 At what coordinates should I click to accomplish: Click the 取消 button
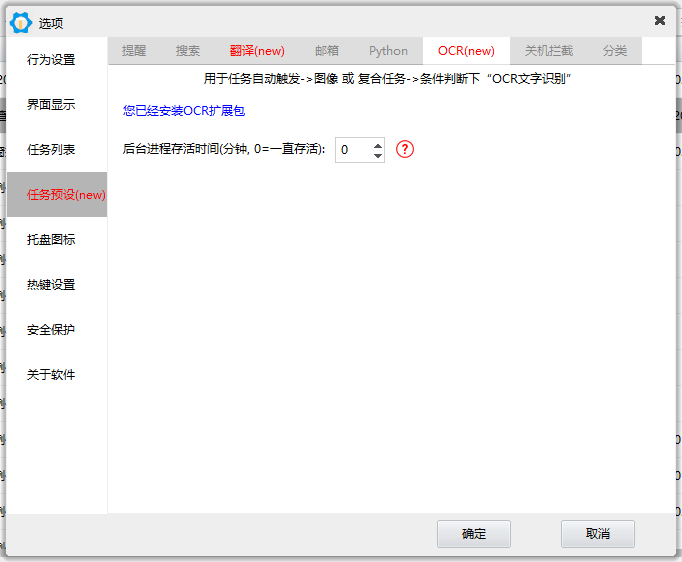point(598,534)
